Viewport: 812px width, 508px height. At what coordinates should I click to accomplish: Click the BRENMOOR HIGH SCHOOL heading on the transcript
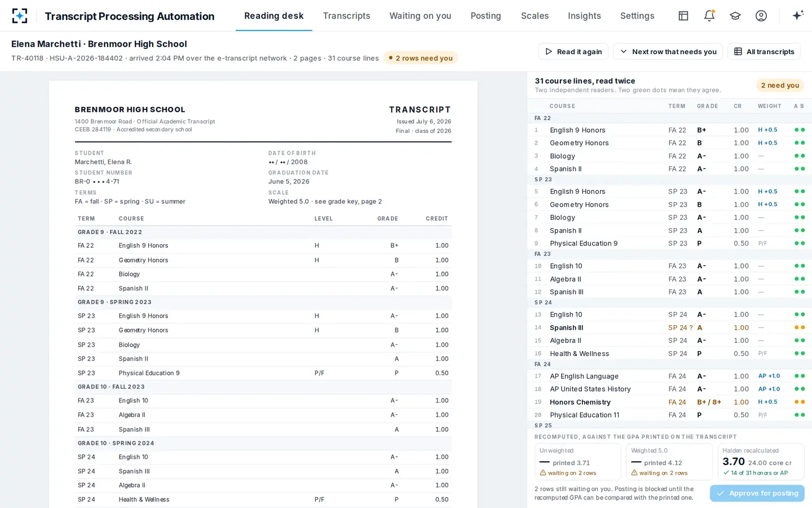click(130, 110)
